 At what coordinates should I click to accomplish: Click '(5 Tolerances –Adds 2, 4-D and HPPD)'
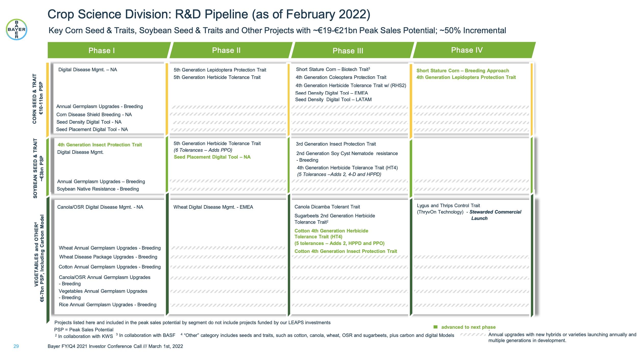pyautogui.click(x=339, y=174)
